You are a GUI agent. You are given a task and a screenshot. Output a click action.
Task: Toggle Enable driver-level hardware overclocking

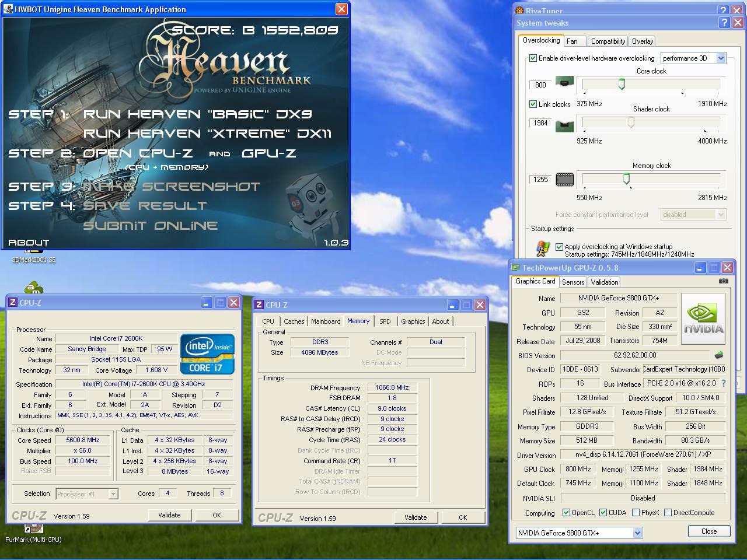coord(533,58)
